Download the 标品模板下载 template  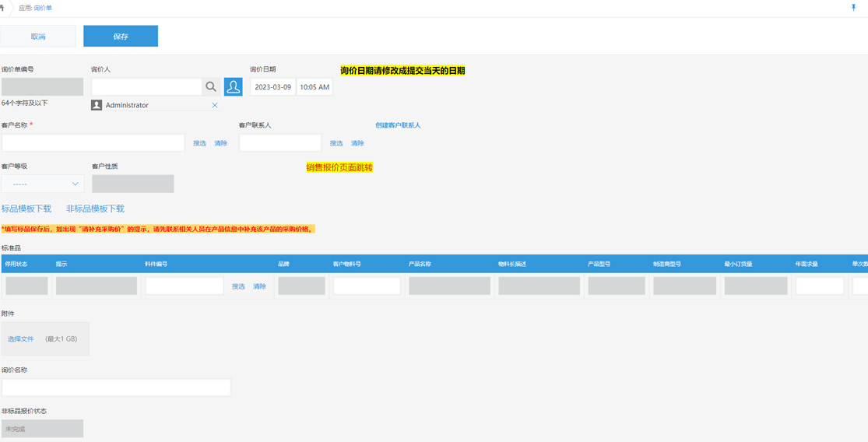point(26,209)
